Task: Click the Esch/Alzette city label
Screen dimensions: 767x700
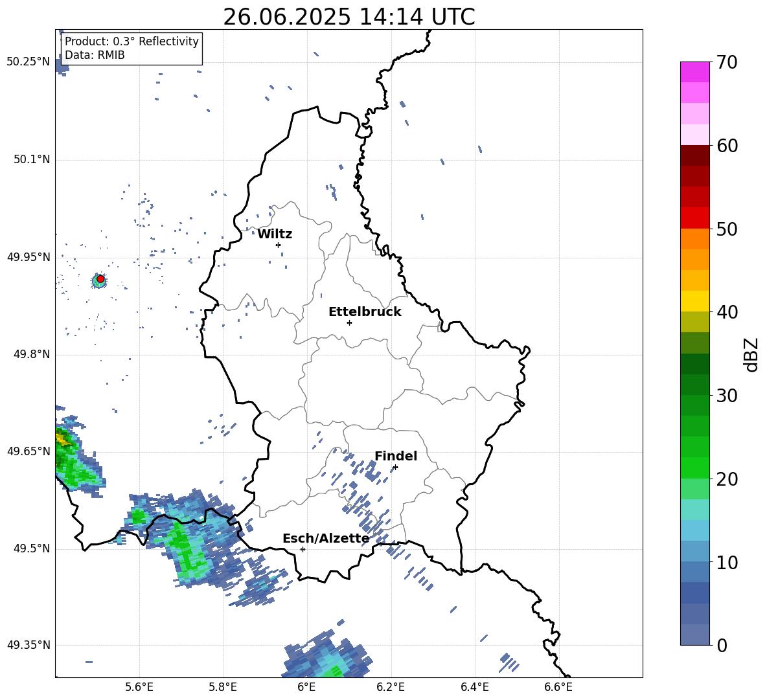Action: (x=326, y=539)
